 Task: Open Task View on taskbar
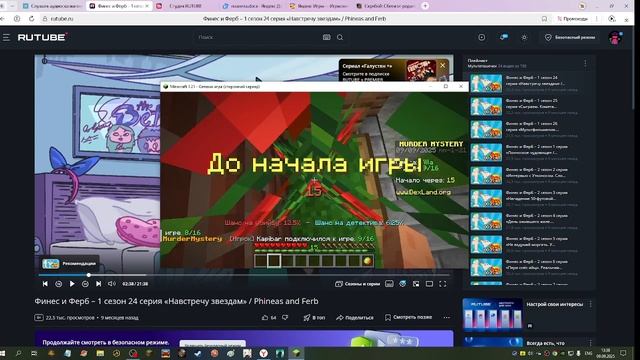pyautogui.click(x=34, y=353)
